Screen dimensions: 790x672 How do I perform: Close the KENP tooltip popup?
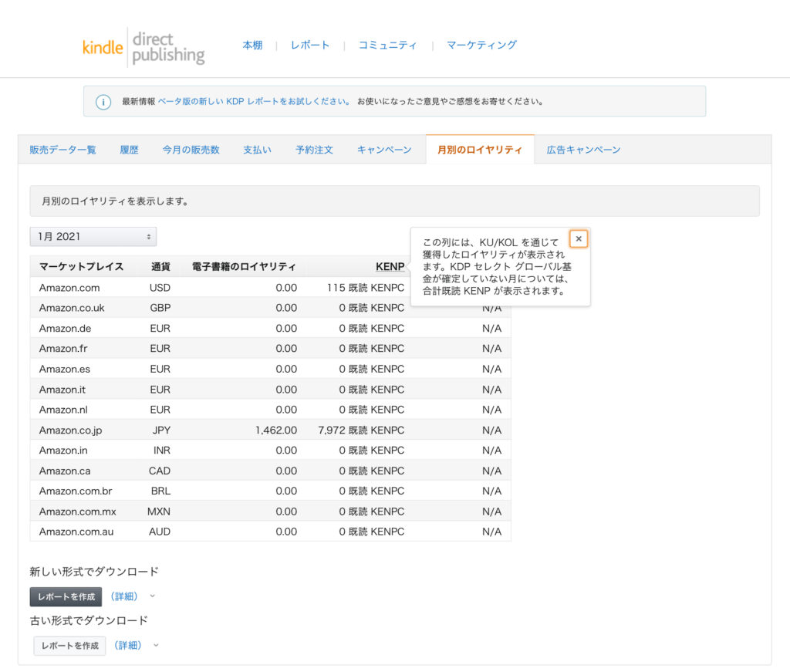click(579, 238)
